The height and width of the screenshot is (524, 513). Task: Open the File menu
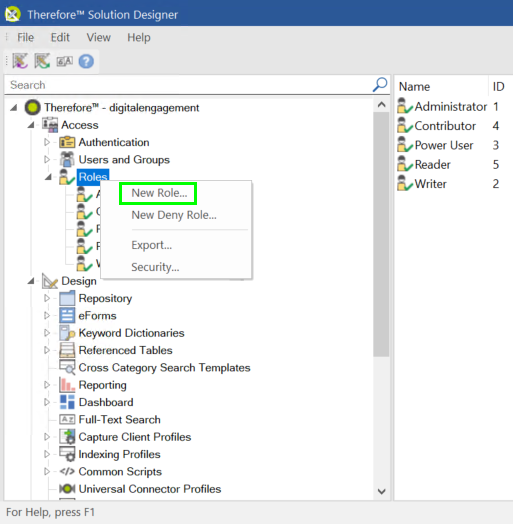click(25, 37)
